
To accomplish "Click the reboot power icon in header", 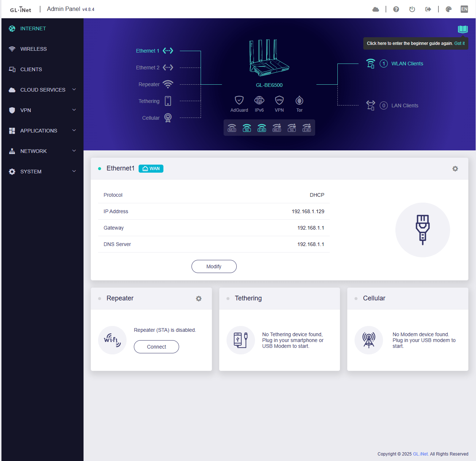I will click(x=412, y=9).
